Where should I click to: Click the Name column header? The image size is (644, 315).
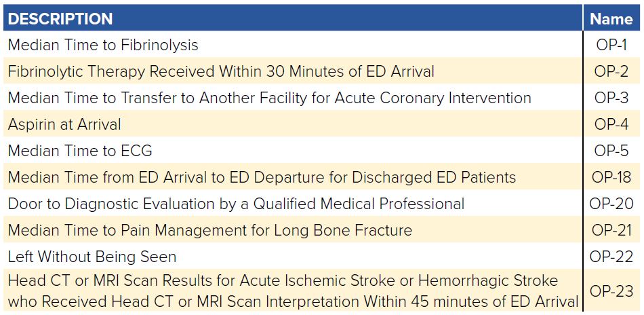611,19
